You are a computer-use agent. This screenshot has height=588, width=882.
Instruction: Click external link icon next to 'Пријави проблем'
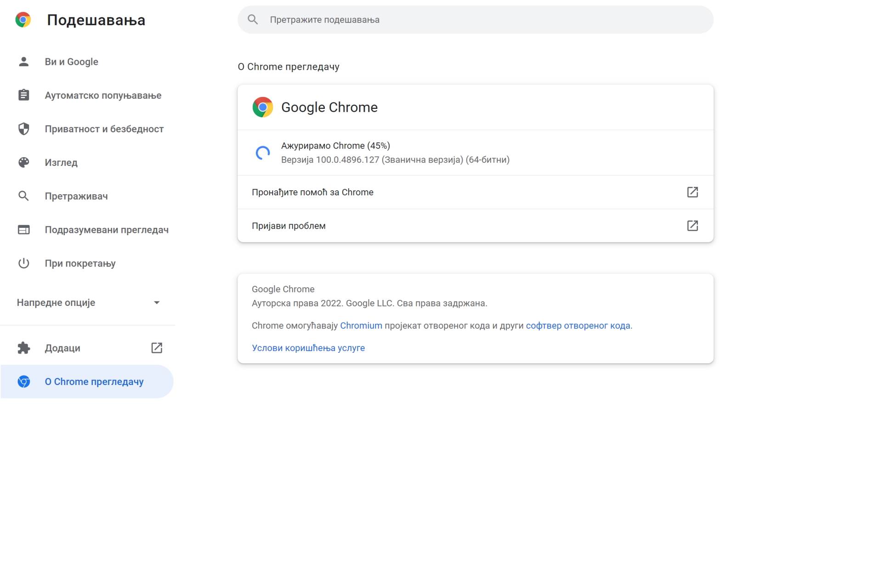pyautogui.click(x=693, y=226)
